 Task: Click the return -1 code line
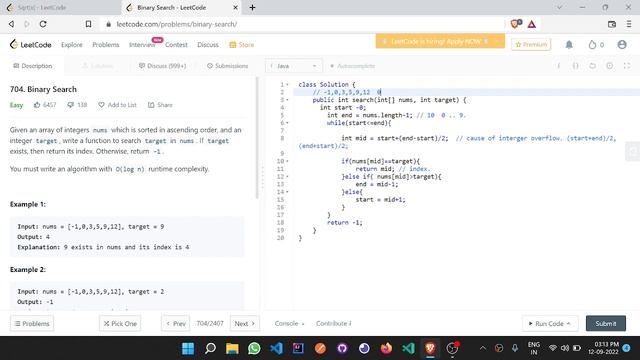pyautogui.click(x=344, y=222)
